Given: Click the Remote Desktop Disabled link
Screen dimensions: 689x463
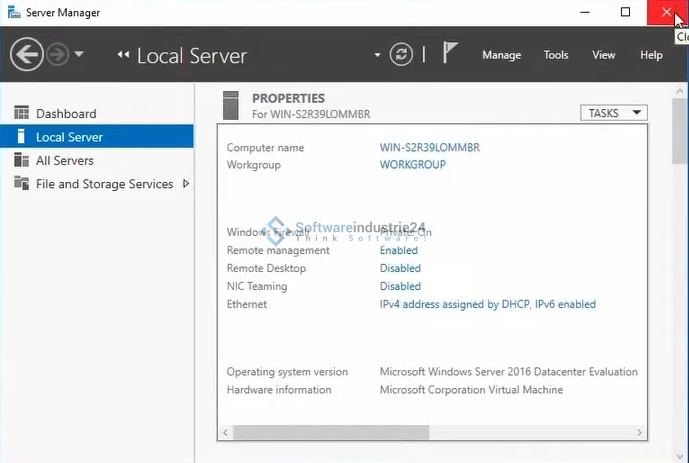Looking at the screenshot, I should click(400, 268).
